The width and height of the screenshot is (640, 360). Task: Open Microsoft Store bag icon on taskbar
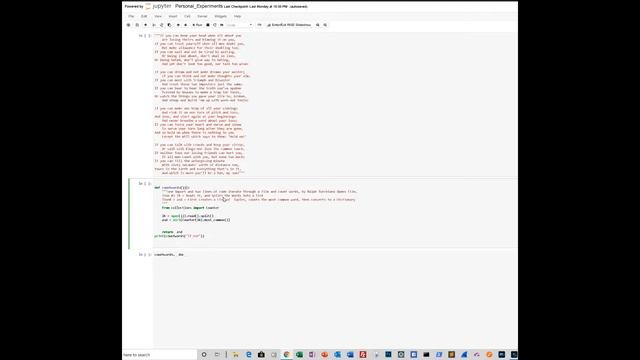(261, 355)
